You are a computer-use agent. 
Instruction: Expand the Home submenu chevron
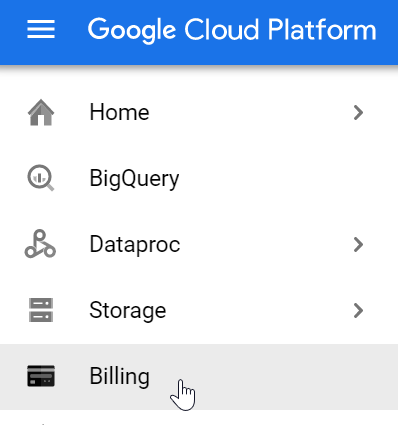[x=358, y=112]
